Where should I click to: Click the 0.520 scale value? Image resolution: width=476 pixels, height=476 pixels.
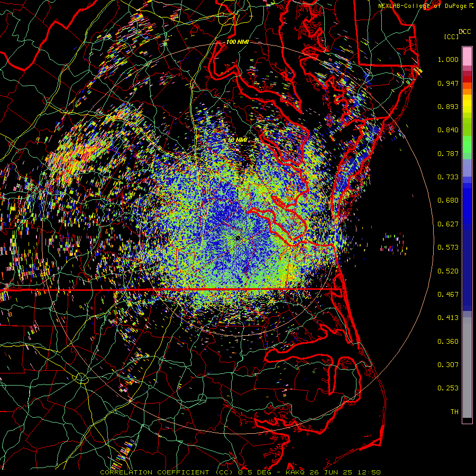point(448,271)
